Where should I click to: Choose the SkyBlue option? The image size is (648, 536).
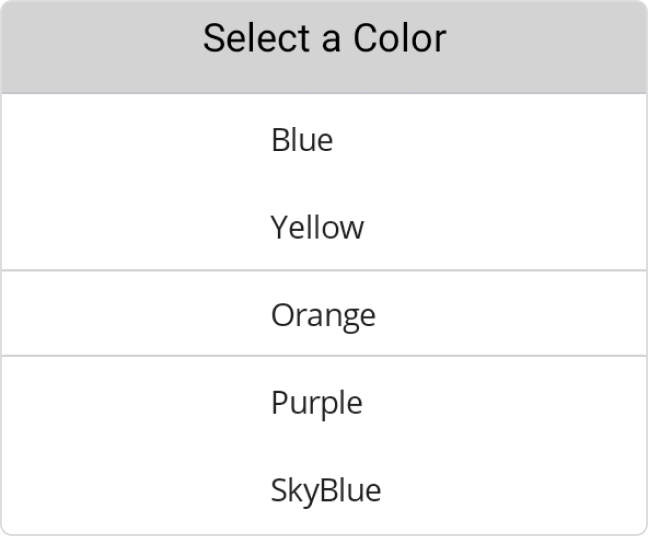click(x=325, y=491)
